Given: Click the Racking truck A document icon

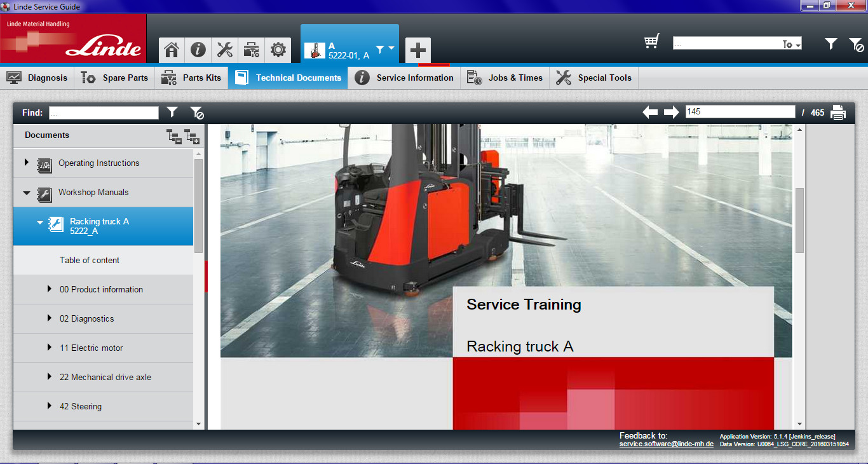Looking at the screenshot, I should (x=56, y=224).
